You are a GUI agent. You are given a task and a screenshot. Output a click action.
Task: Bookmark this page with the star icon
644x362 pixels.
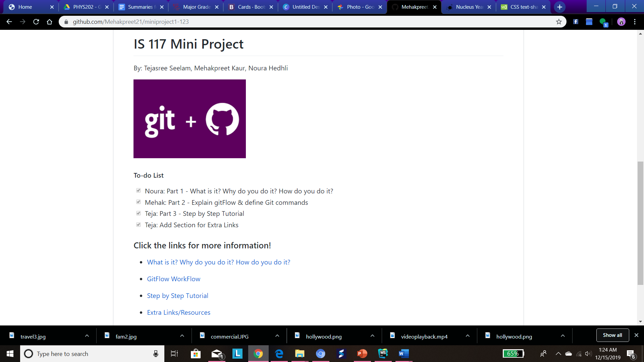[x=559, y=22]
